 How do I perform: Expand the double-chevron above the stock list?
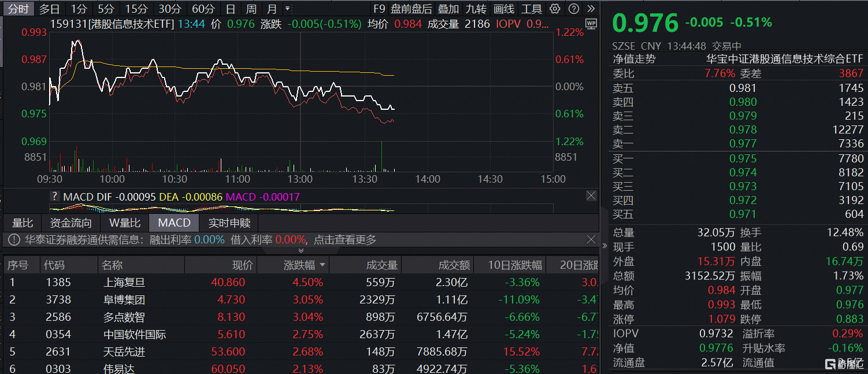(301, 250)
